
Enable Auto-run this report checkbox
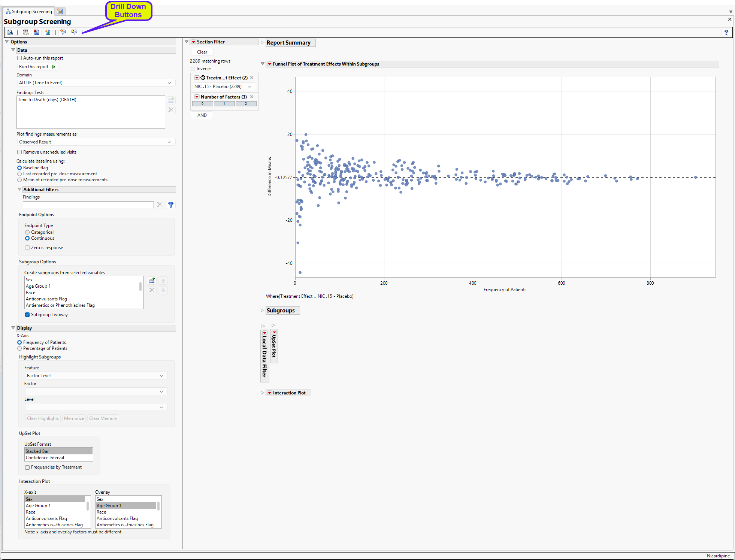(x=19, y=58)
